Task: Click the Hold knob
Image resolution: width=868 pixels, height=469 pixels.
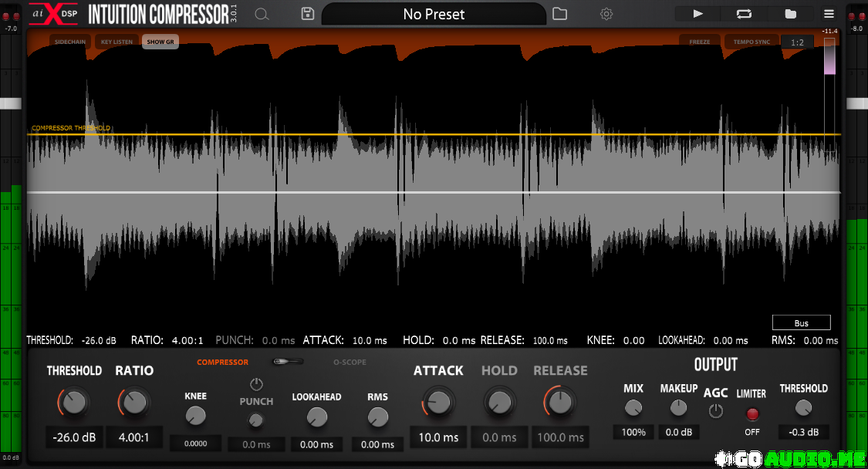Action: 499,403
